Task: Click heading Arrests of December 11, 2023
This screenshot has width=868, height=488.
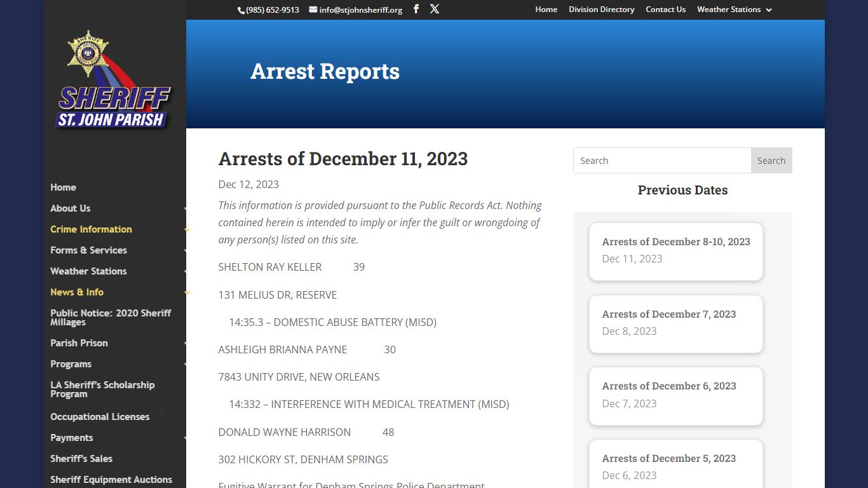Action: click(x=343, y=159)
